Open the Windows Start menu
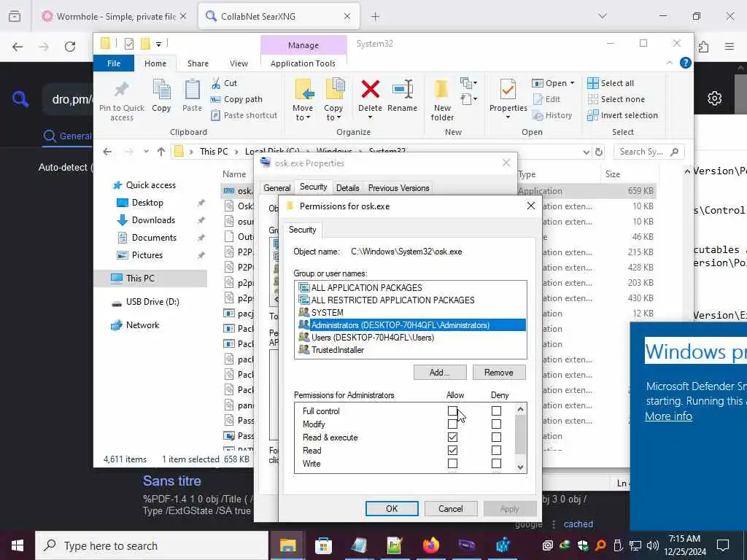The image size is (747, 560). tap(18, 545)
